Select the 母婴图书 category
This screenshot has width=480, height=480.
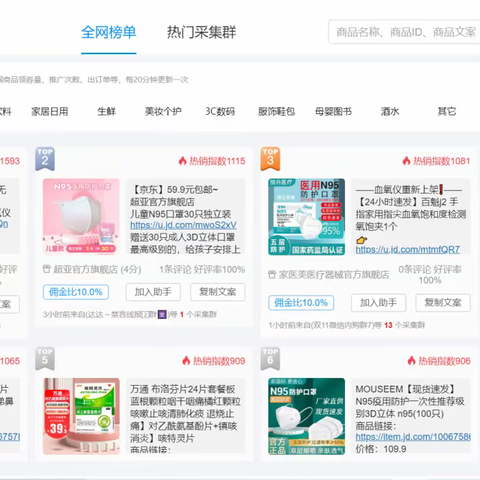coord(333,111)
